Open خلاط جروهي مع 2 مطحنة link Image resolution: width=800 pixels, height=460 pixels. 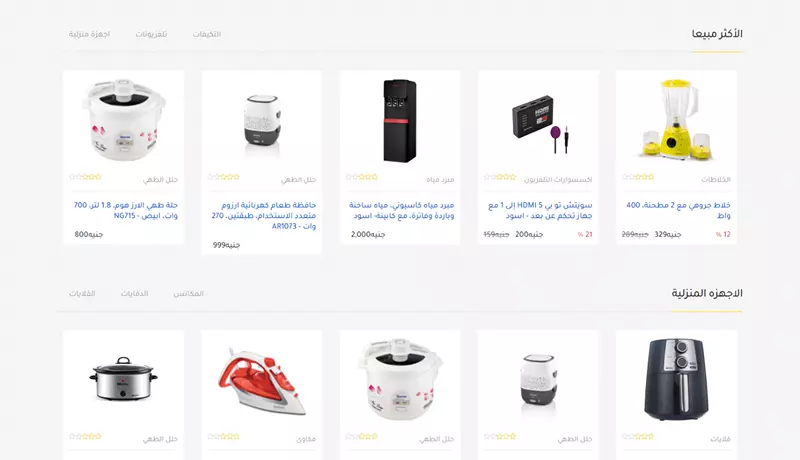tap(678, 210)
